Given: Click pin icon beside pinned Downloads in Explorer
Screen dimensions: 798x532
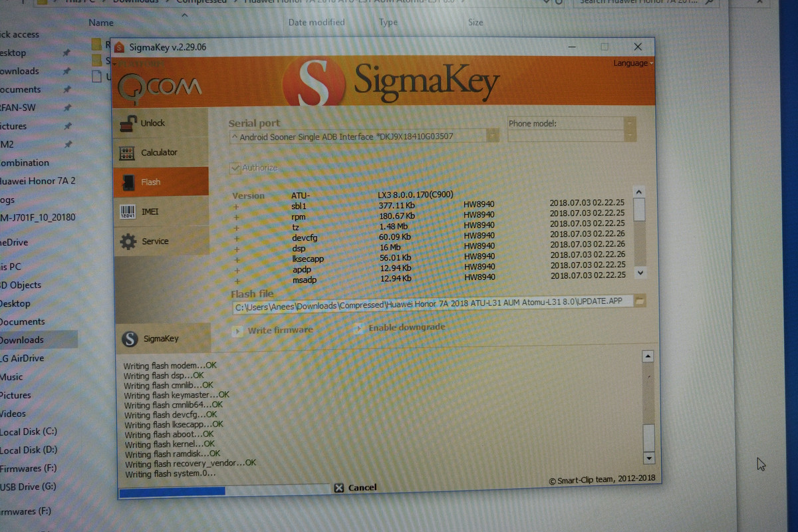Looking at the screenshot, I should (66, 71).
